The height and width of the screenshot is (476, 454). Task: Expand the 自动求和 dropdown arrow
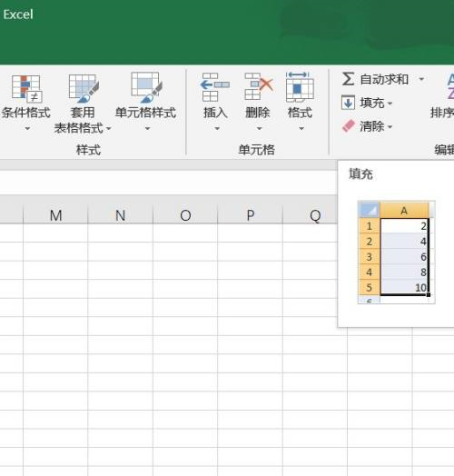click(x=421, y=79)
